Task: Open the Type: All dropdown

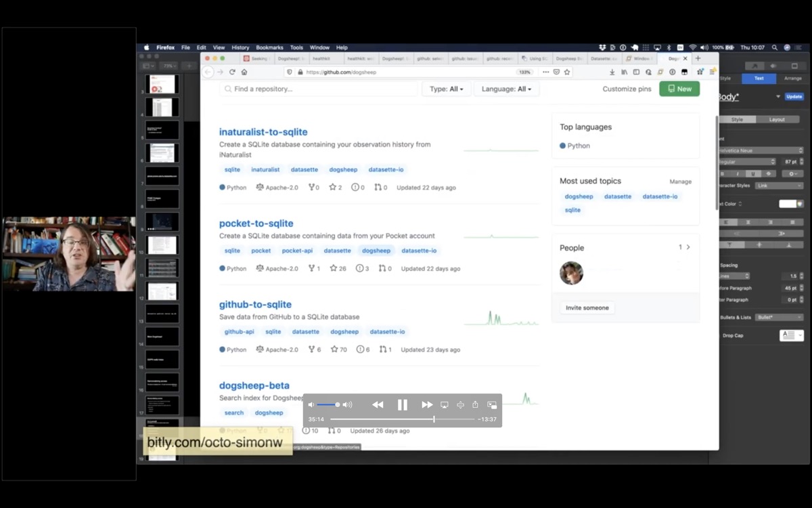Action: pos(447,89)
